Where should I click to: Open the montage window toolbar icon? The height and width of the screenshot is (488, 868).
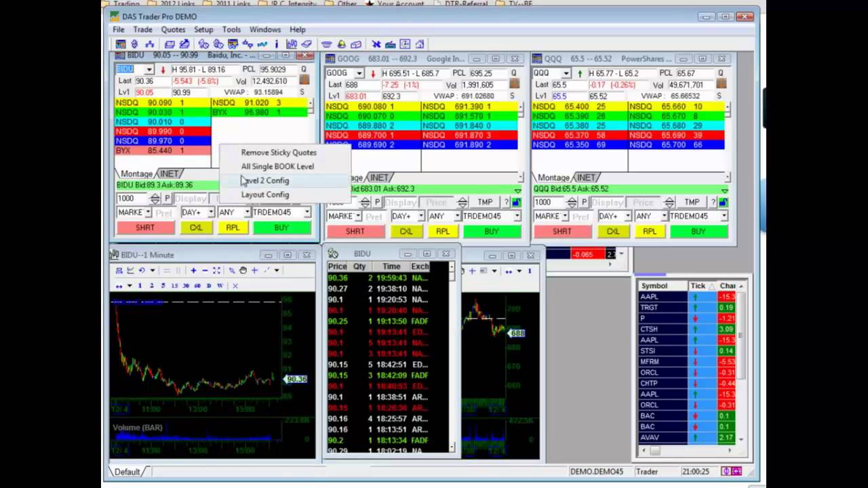pyautogui.click(x=121, y=45)
